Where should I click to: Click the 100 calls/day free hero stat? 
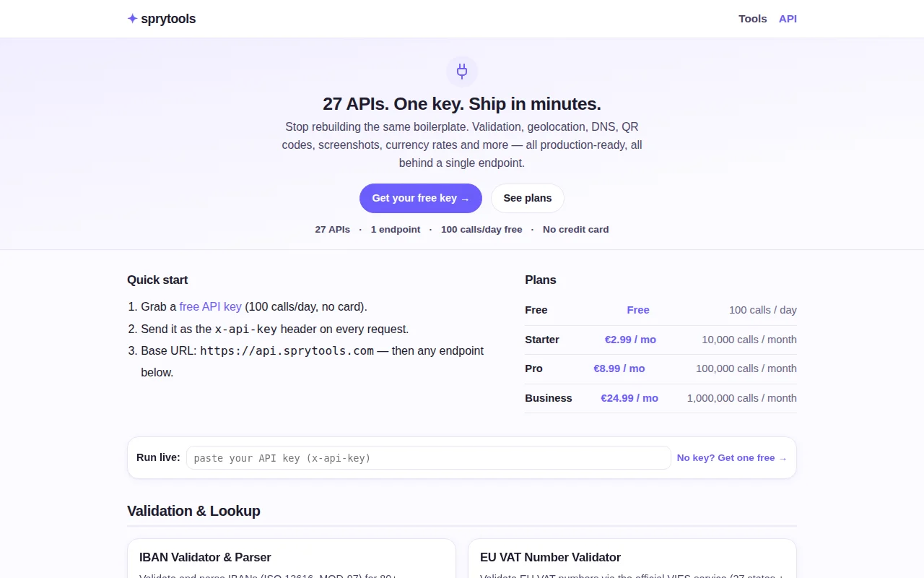(481, 229)
